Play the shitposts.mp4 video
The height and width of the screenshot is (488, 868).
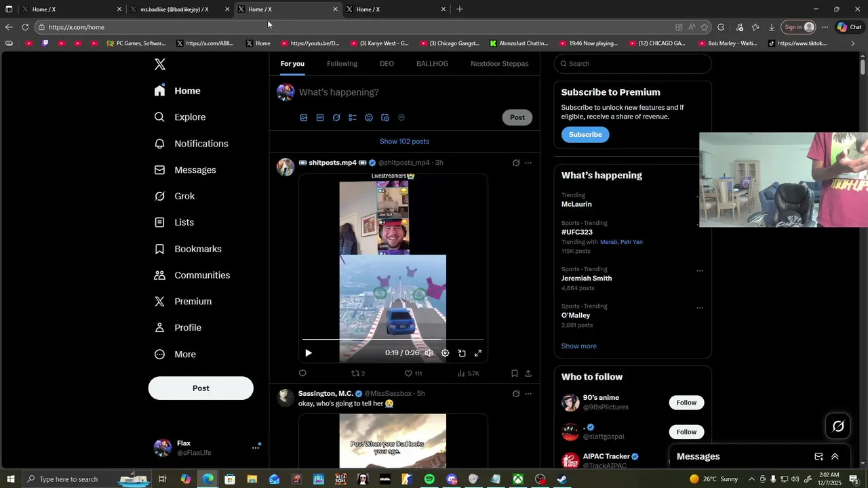tap(309, 353)
